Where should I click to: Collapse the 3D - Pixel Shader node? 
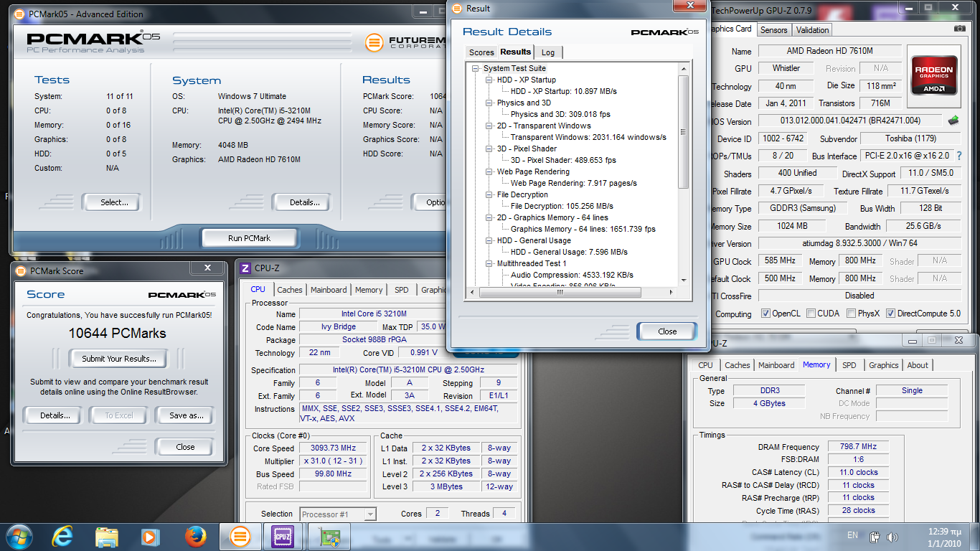[489, 149]
